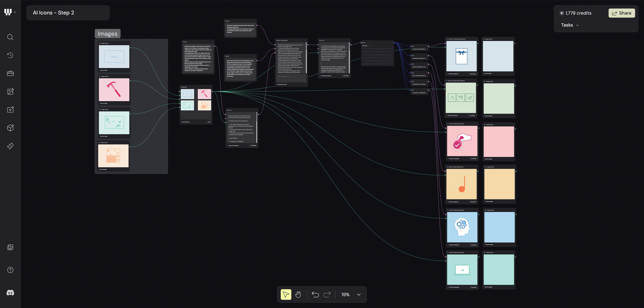Open the search tool in sidebar
The image size is (644, 308).
click(x=10, y=37)
